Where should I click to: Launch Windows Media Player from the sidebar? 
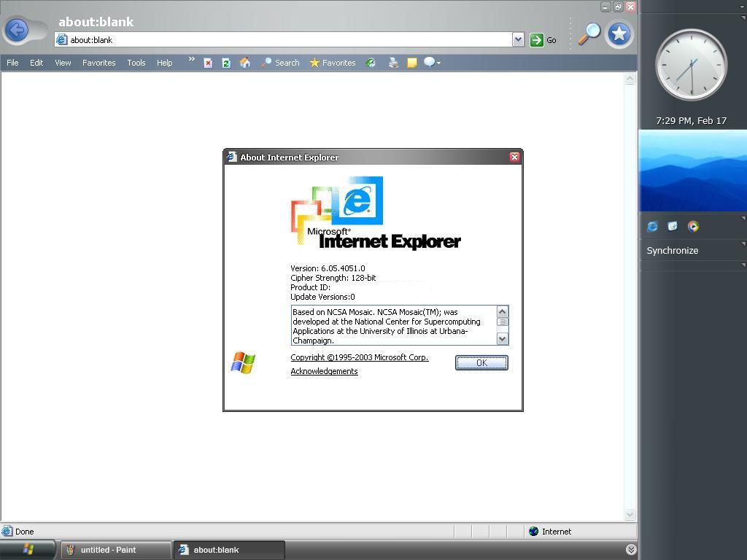pos(693,226)
